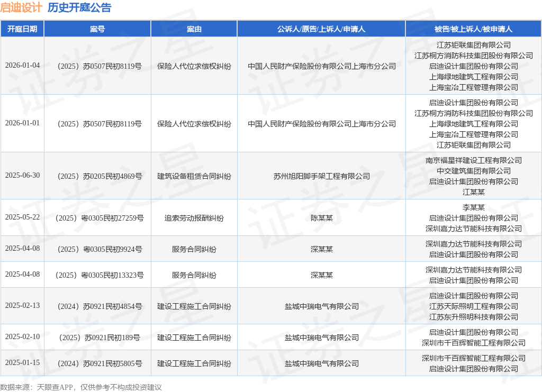This screenshot has width=542, height=392.
Task: Click 保险人代位求偿权纠纷 in the 2026-01-04 row
Action: [x=194, y=66]
